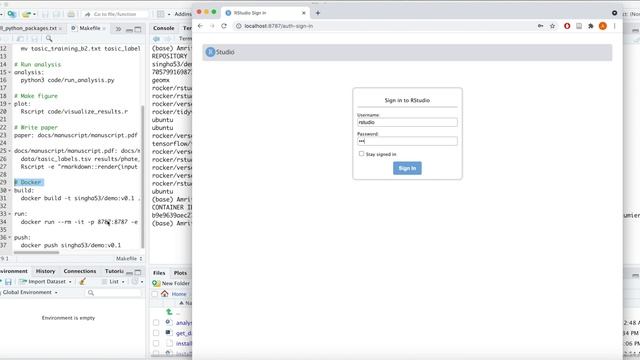This screenshot has width=640, height=360.
Task: Collapse the push target fold arrow in the editor
Action: [x=10, y=237]
